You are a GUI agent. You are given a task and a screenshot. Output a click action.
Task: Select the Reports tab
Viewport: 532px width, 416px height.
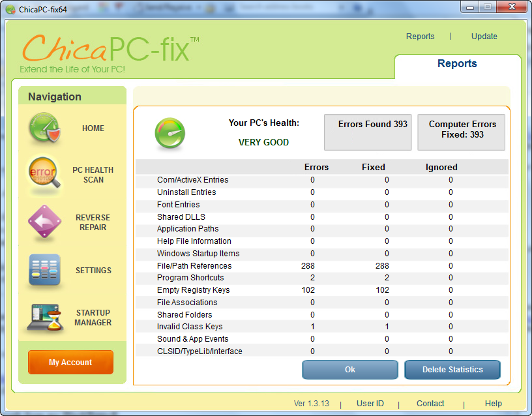(x=457, y=64)
